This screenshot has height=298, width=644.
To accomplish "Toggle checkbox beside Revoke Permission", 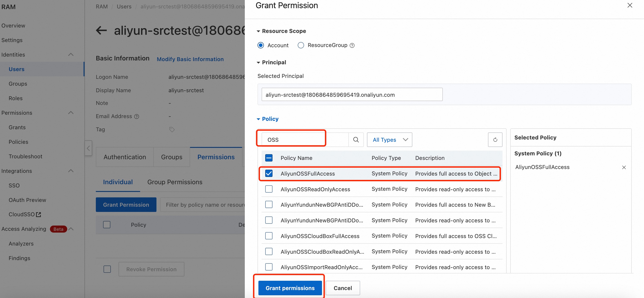I will pyautogui.click(x=107, y=269).
